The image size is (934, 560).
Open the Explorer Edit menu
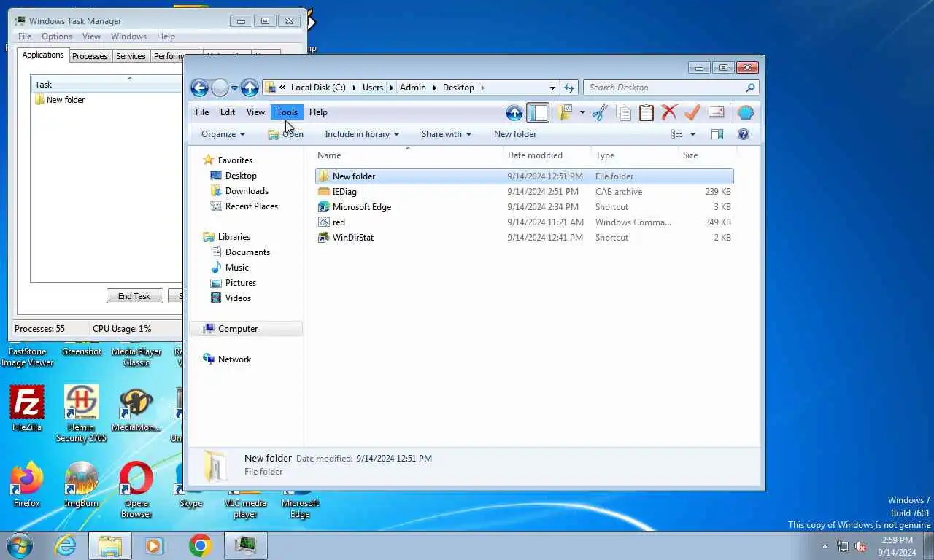[228, 112]
